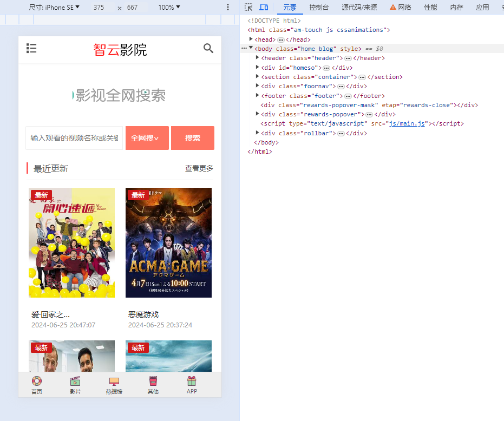
Task: Expand the div class="rewards-popover" node
Action: tap(258, 114)
